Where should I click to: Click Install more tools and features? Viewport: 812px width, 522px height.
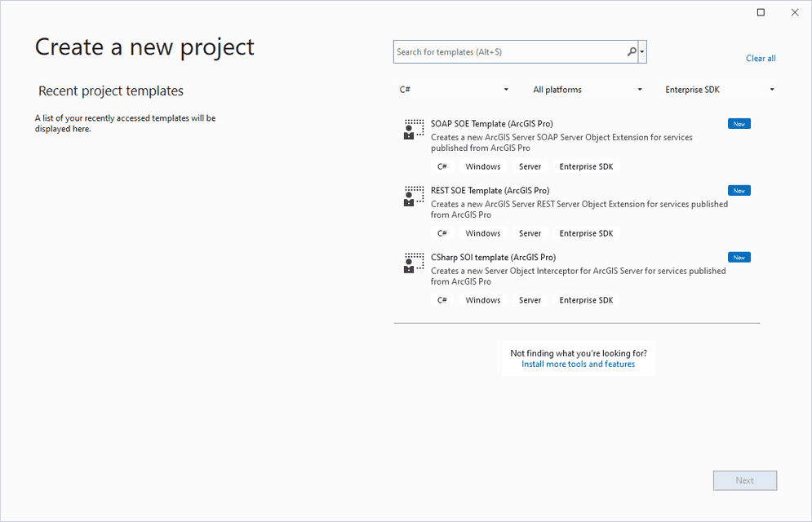(x=578, y=365)
